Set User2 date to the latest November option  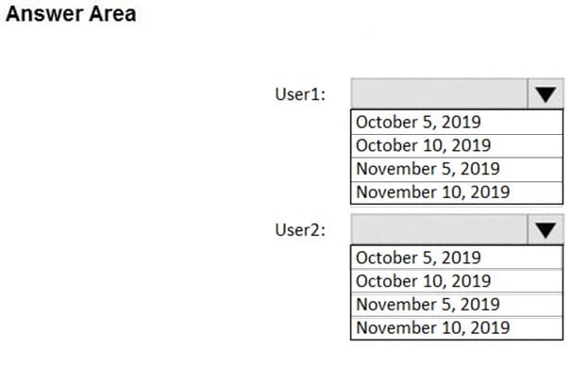(457, 328)
